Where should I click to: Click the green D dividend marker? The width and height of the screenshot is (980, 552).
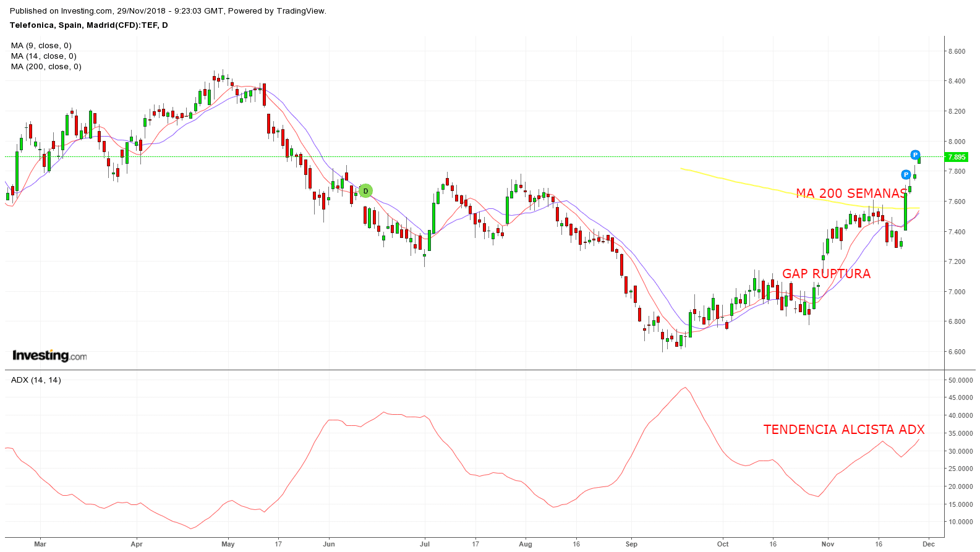(x=365, y=191)
